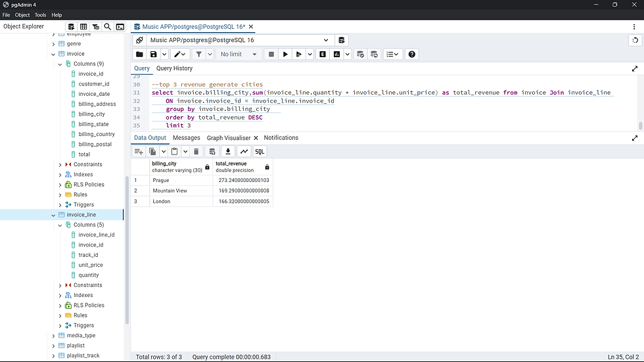Collapse the invoice_line table node
Viewport: 644px width, 362px height.
54,215
